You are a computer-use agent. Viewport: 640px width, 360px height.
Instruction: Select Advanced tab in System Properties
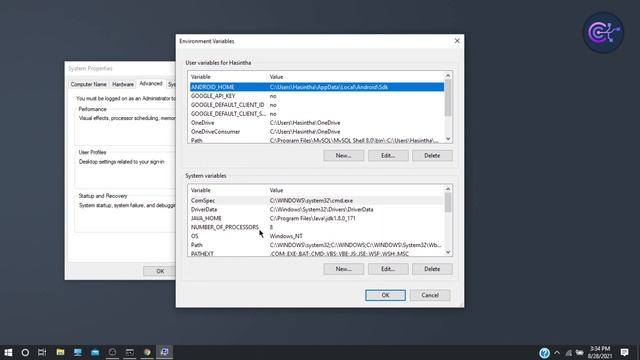point(151,83)
